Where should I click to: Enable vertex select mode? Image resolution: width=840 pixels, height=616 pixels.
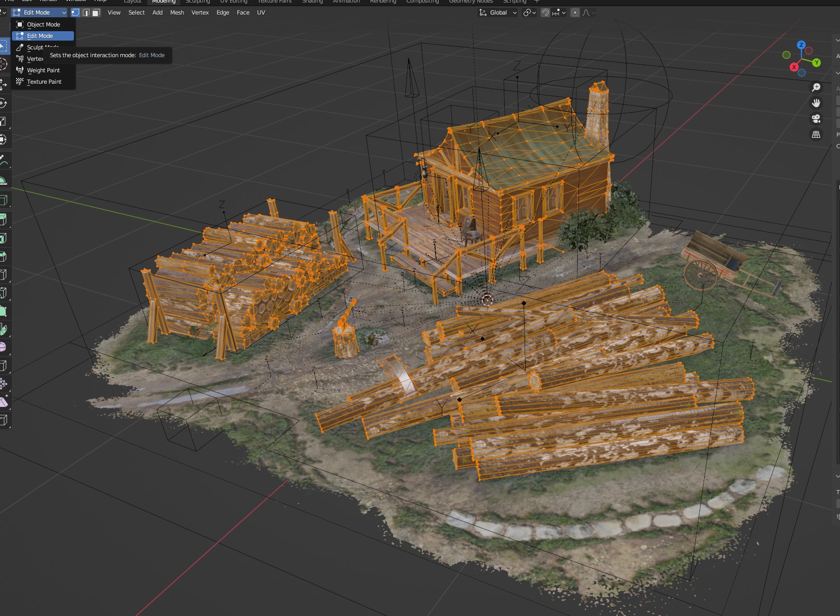(x=75, y=12)
